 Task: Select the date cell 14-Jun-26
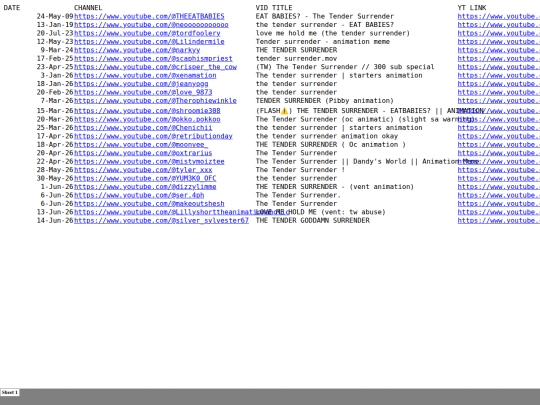click(55, 220)
